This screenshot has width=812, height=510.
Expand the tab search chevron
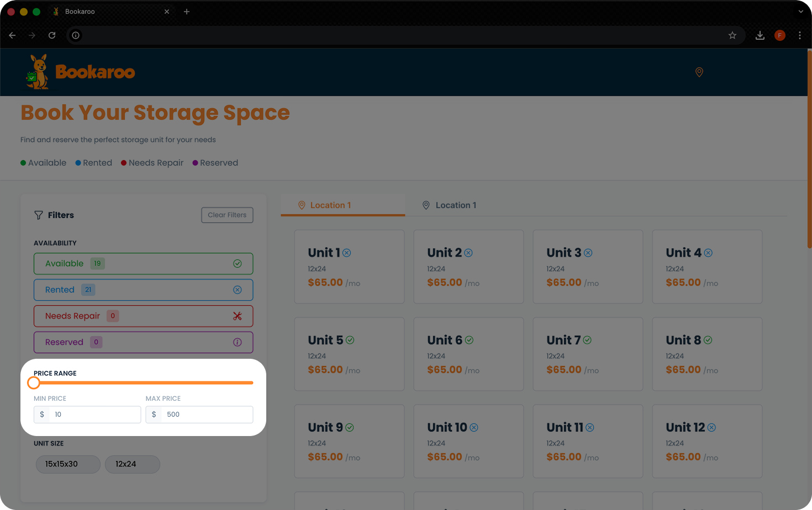point(800,12)
